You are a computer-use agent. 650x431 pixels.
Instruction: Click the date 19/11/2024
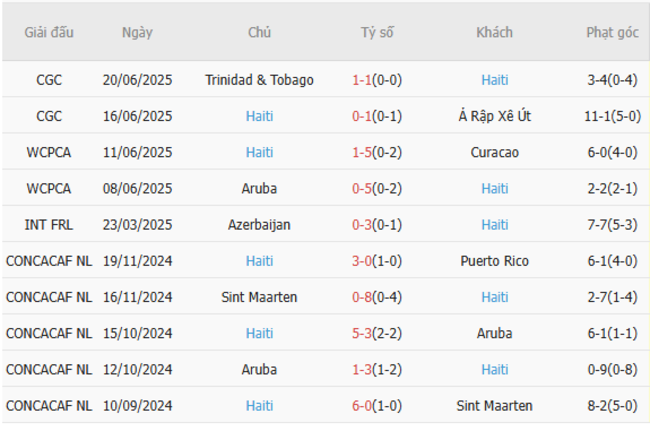pos(138,261)
